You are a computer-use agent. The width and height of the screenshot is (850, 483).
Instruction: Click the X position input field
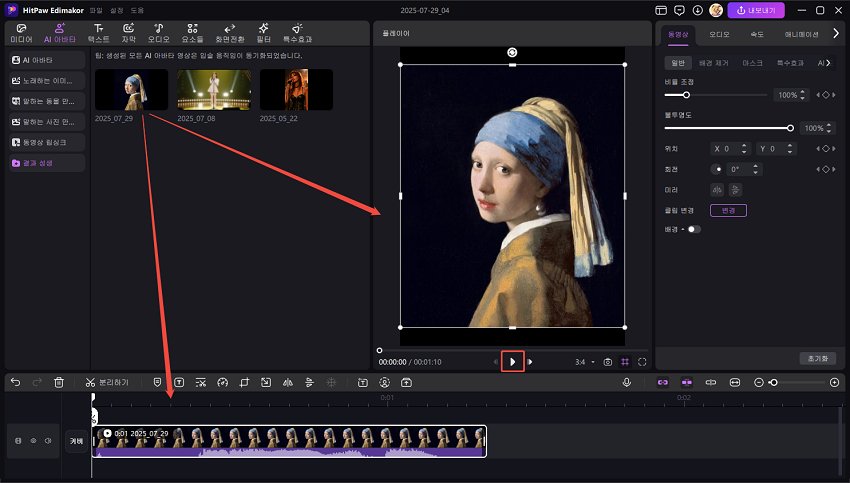[x=730, y=149]
